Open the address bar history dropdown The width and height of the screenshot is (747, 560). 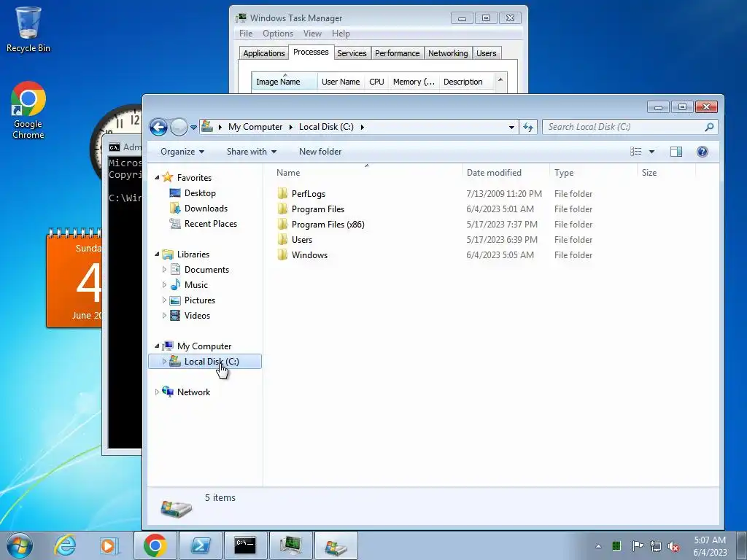click(511, 127)
